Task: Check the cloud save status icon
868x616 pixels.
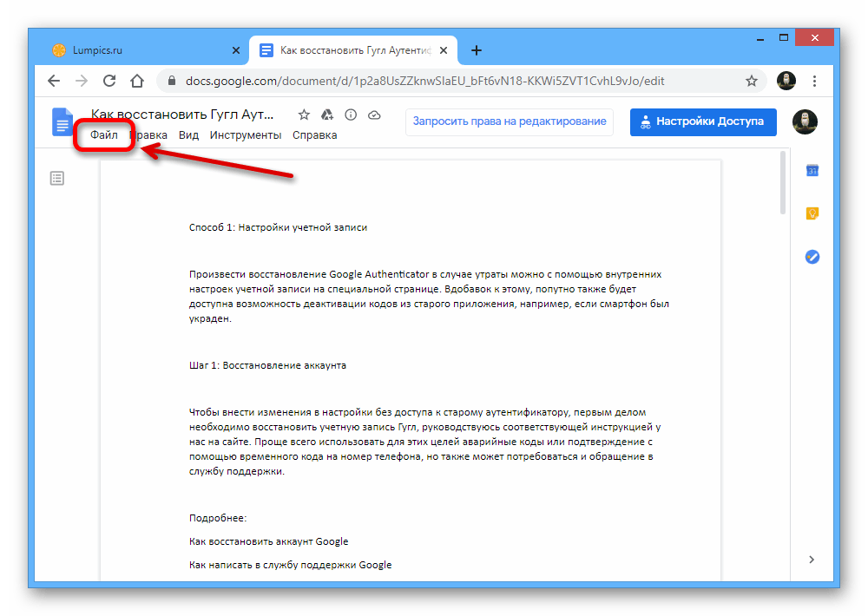Action: point(374,115)
